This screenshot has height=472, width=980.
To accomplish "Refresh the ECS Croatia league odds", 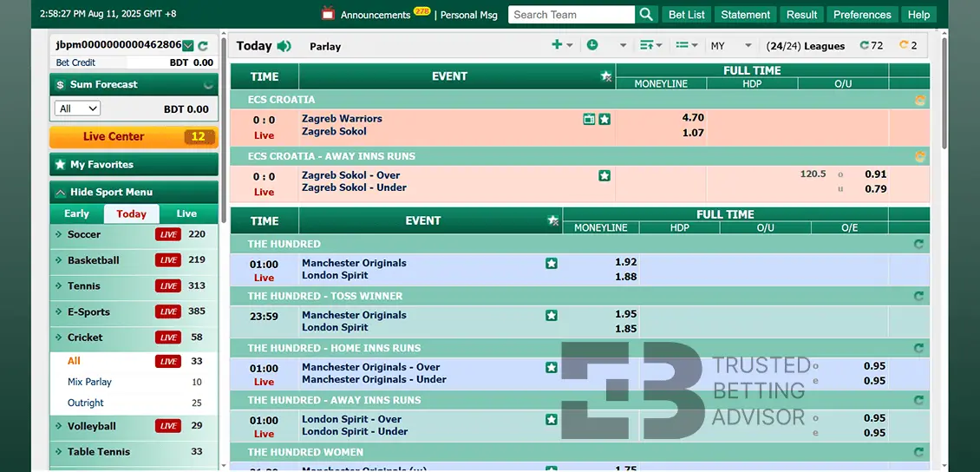I will point(920,100).
